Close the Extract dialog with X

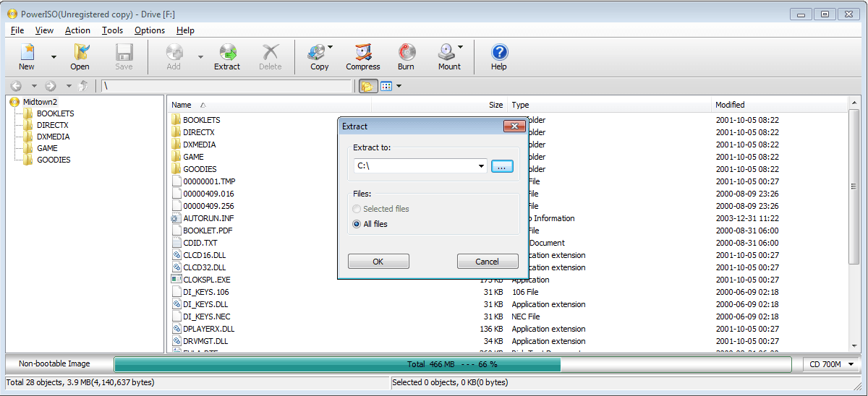[x=514, y=126]
